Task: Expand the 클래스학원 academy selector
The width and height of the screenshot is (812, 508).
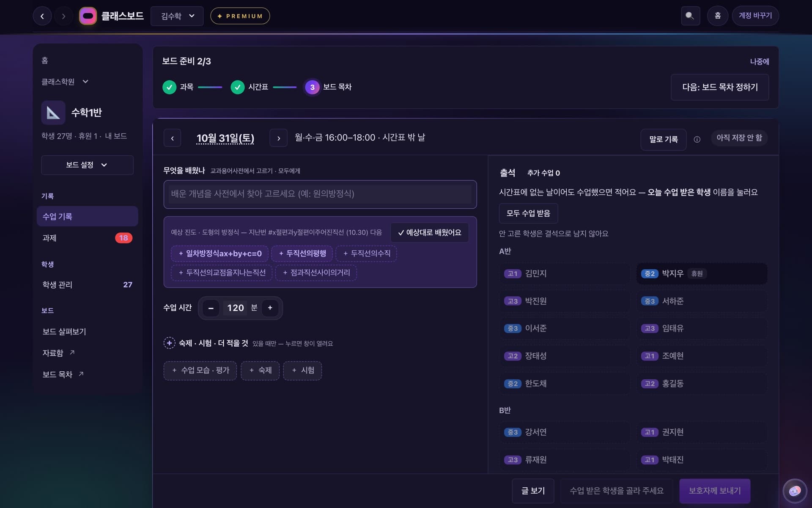Action: pos(65,81)
